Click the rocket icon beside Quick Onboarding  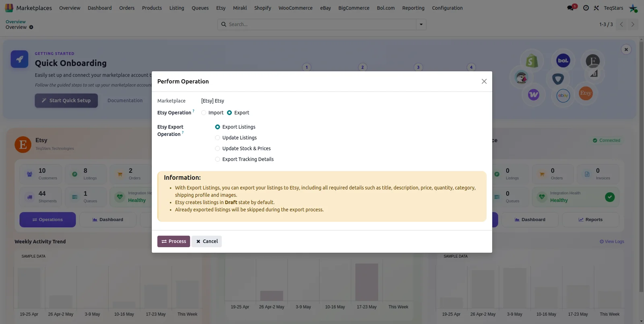point(19,59)
